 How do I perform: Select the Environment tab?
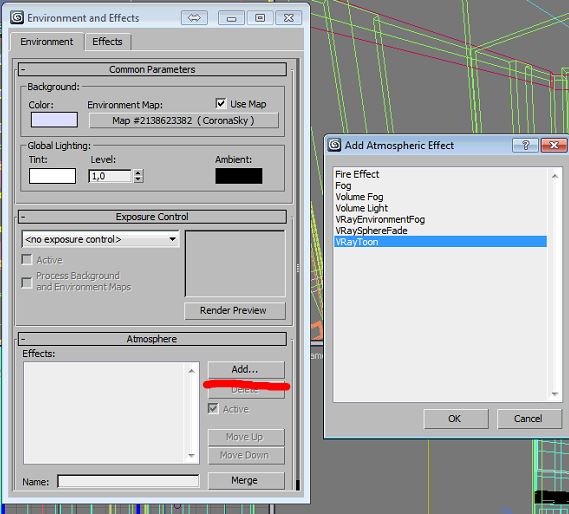point(46,42)
